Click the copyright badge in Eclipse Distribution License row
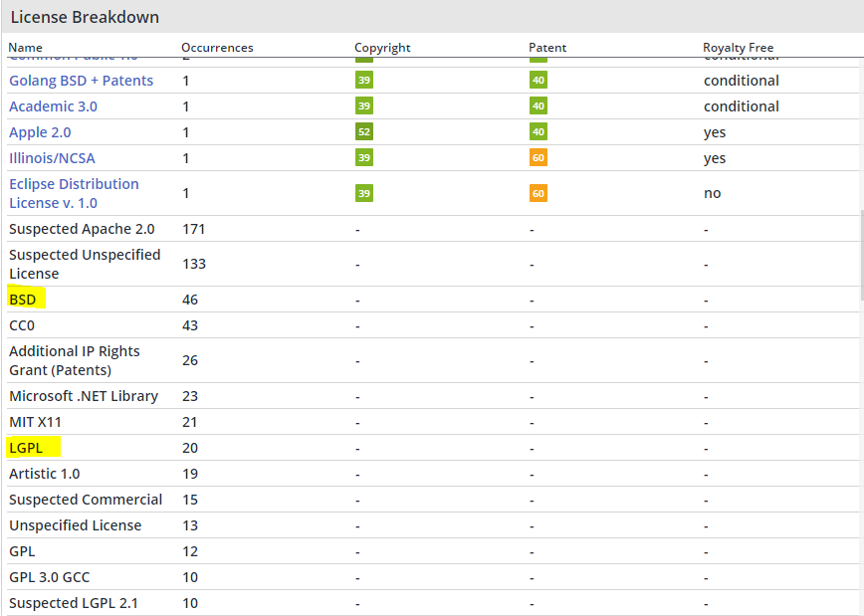The height and width of the screenshot is (616, 864). (x=363, y=193)
